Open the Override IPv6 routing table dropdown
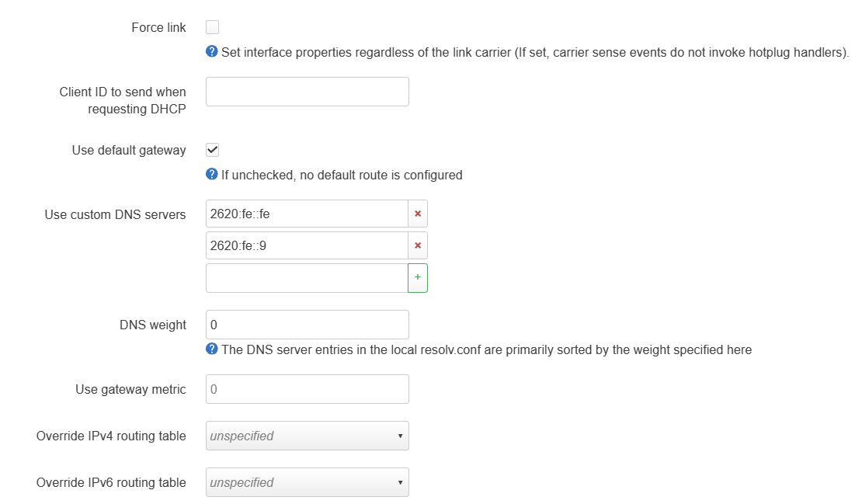Viewport: 862px width, 504px height. (x=308, y=482)
